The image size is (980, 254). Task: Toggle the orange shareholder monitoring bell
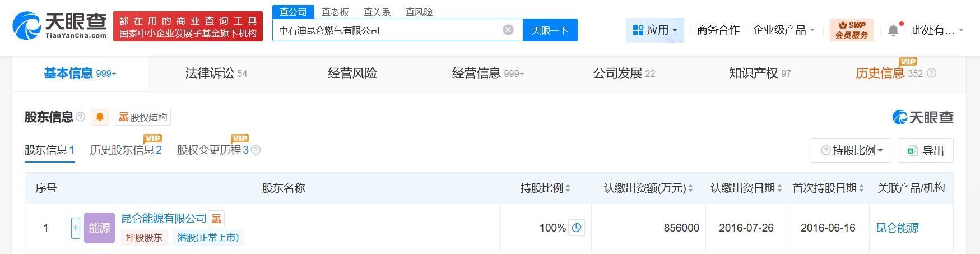[100, 117]
